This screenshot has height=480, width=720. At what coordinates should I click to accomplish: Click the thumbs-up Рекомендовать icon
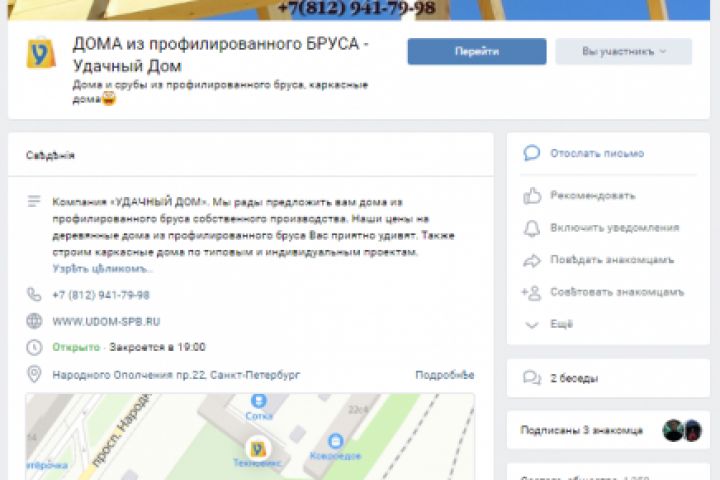[x=532, y=196]
